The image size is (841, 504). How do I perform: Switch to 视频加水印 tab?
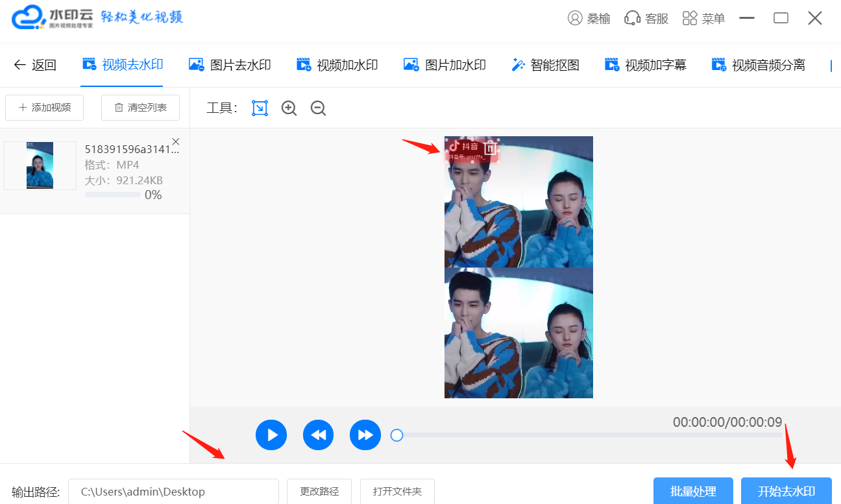click(337, 65)
